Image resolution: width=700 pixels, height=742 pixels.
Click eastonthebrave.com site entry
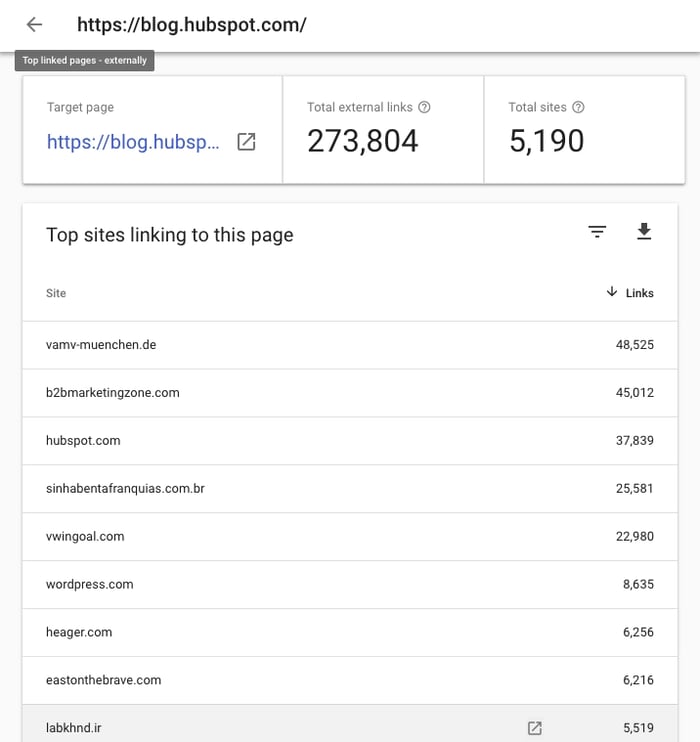pos(103,681)
